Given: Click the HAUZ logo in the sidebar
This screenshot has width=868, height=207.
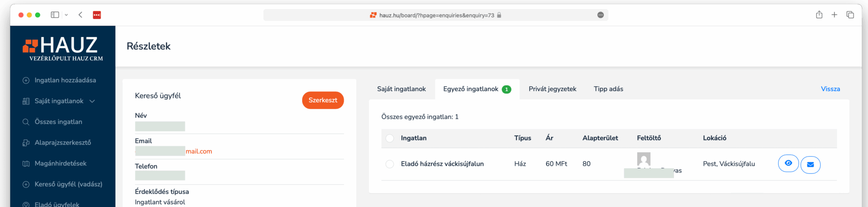Looking at the screenshot, I should pos(63,49).
